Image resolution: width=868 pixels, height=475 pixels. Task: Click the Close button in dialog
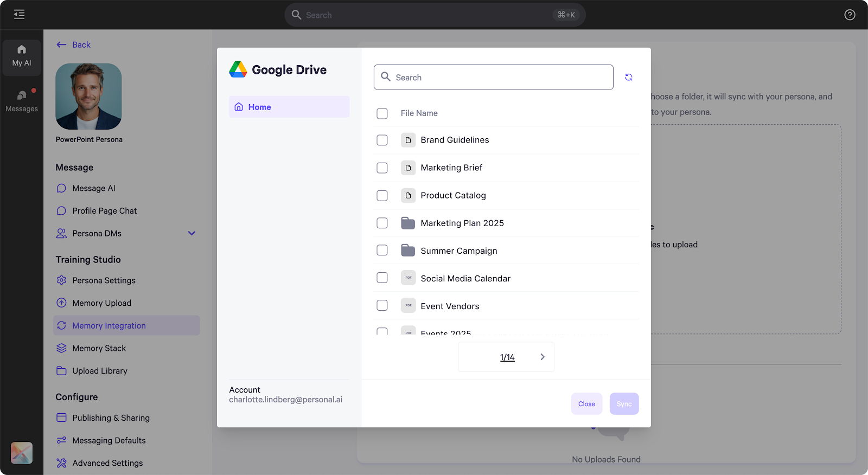pos(586,404)
